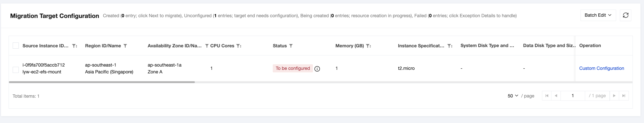Viewport: 644px width, 123px height.
Task: Open the Batch Edit dropdown
Action: coord(598,15)
